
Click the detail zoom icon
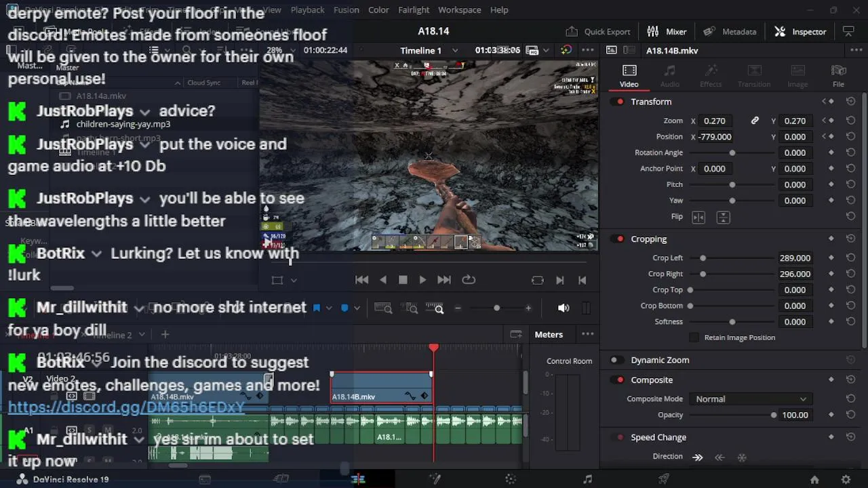(x=411, y=308)
